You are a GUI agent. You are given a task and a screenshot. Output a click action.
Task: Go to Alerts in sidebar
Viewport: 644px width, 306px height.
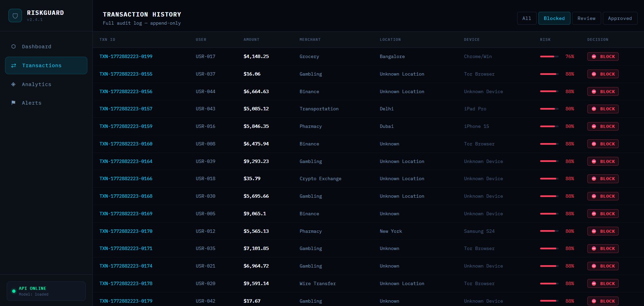coord(32,103)
